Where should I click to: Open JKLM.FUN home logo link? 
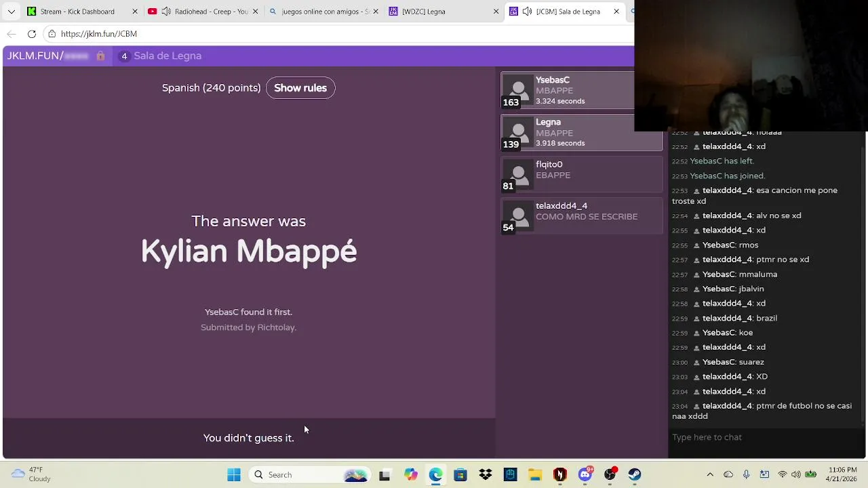[x=47, y=56]
